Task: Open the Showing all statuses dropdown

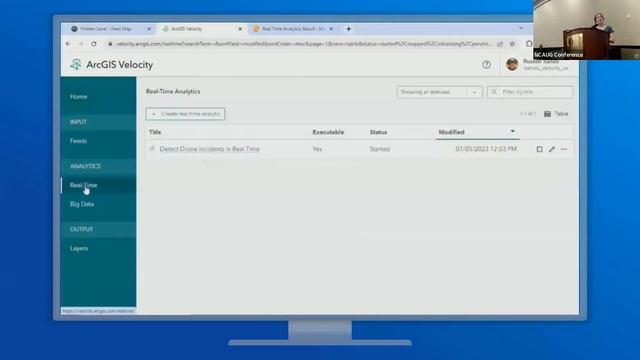Action: [x=439, y=92]
